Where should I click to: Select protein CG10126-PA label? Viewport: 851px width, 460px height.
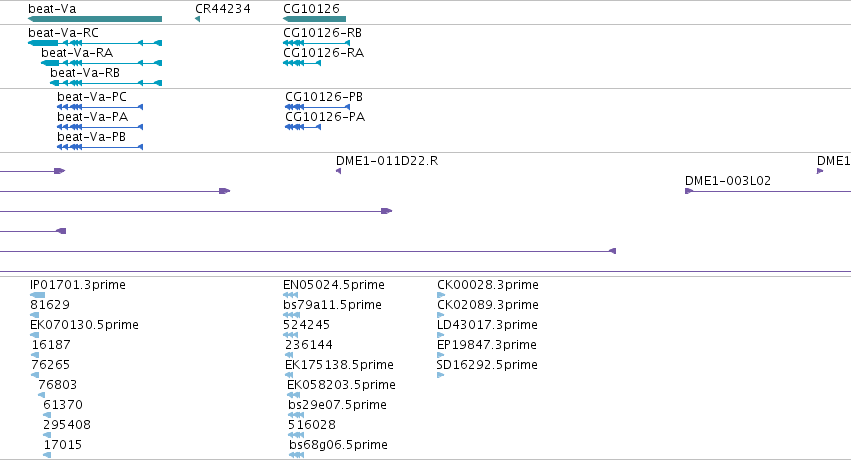[325, 117]
